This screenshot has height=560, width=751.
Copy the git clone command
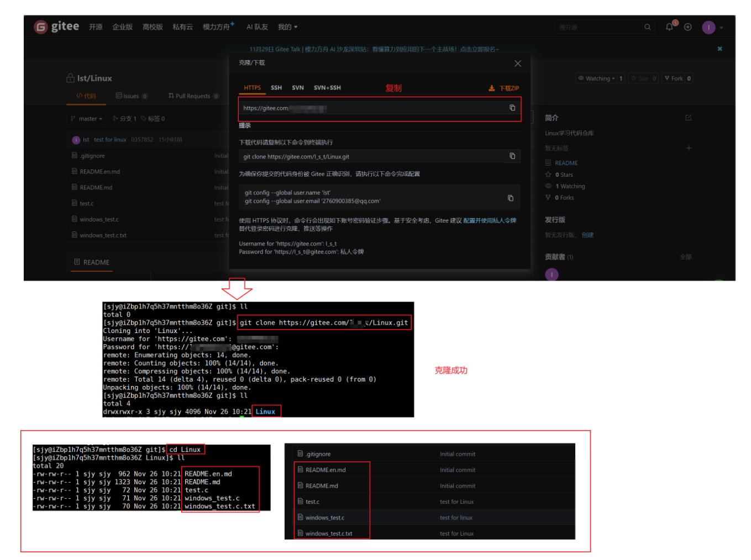[512, 156]
